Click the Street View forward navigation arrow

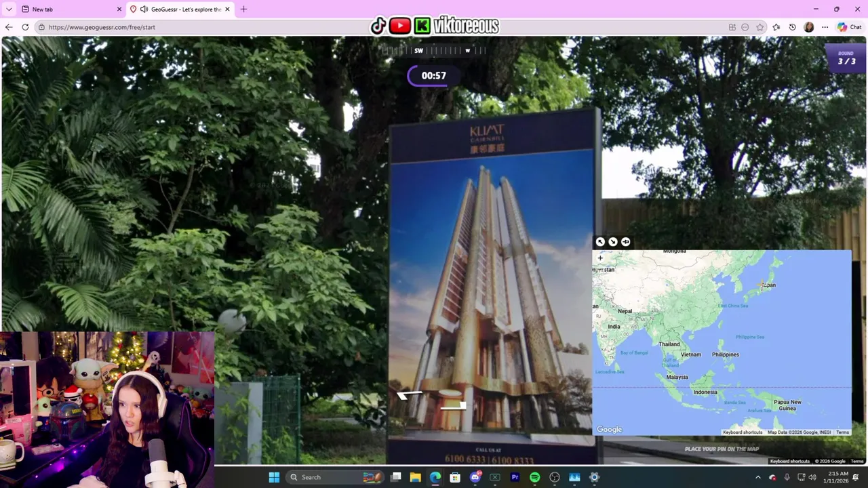(x=409, y=395)
